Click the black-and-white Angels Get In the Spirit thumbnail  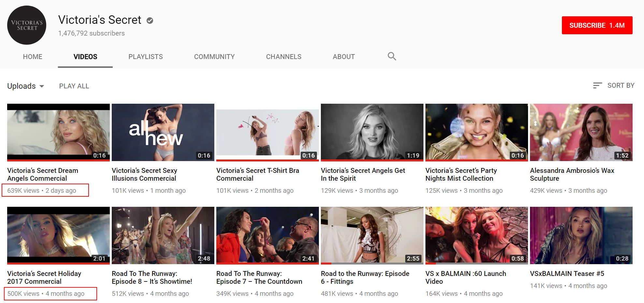pos(372,132)
